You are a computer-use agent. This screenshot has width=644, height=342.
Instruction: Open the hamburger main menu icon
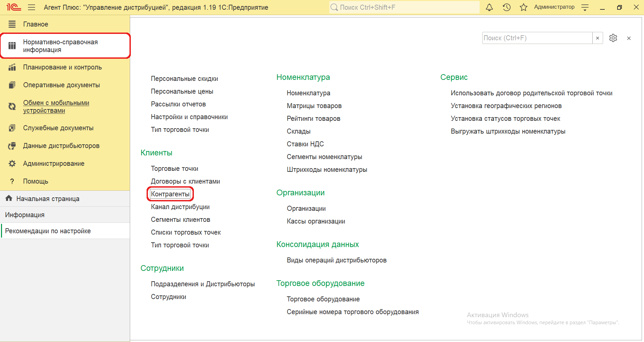pos(32,7)
